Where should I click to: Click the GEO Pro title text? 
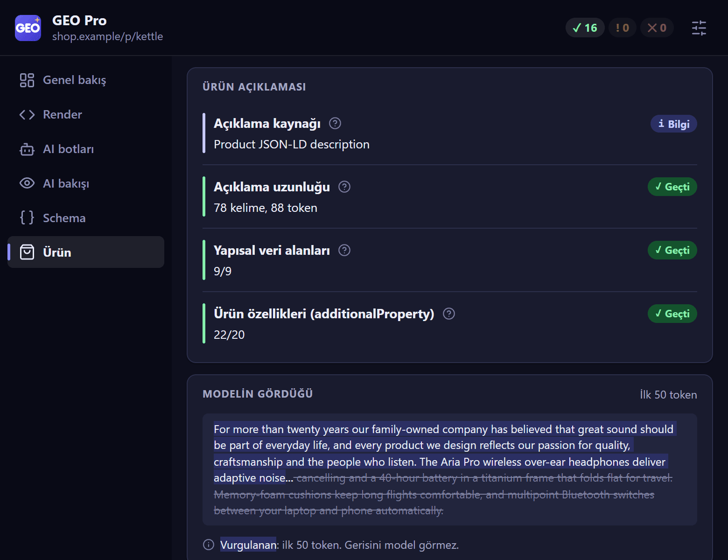point(79,21)
